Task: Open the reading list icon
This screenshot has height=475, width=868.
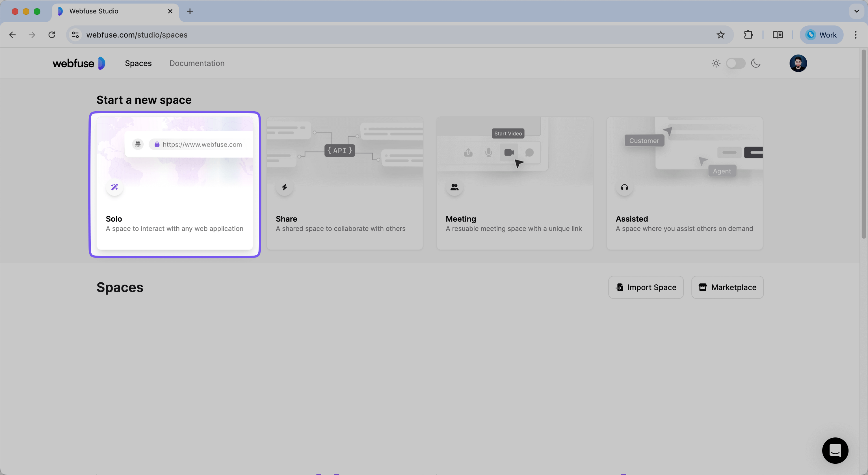Action: (778, 35)
